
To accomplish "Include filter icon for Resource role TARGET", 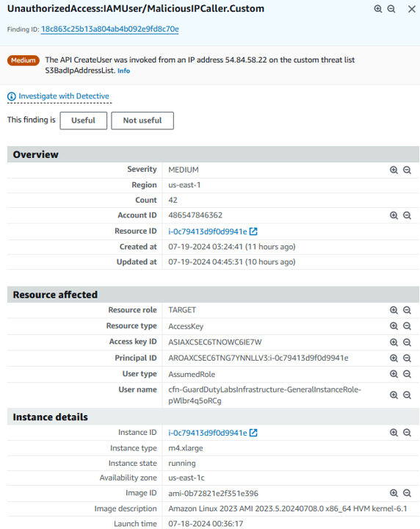I will pyautogui.click(x=394, y=310).
